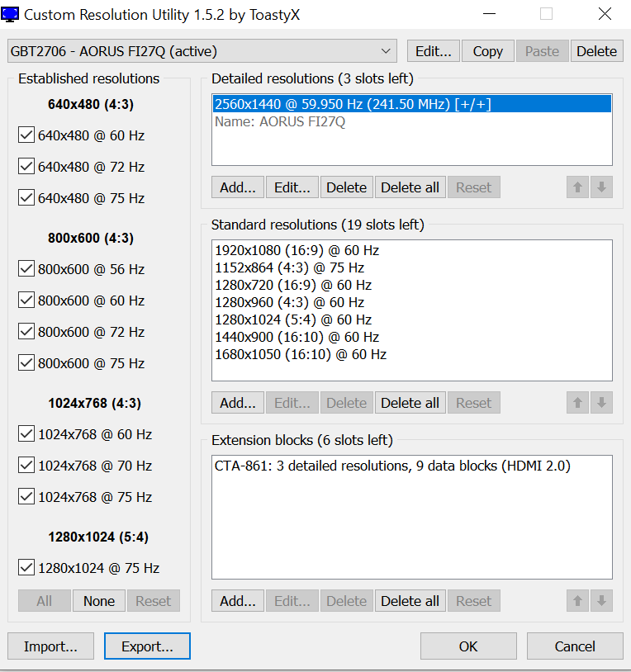Click Edit next to the display dropdown
This screenshot has height=672, width=631.
tap(434, 51)
